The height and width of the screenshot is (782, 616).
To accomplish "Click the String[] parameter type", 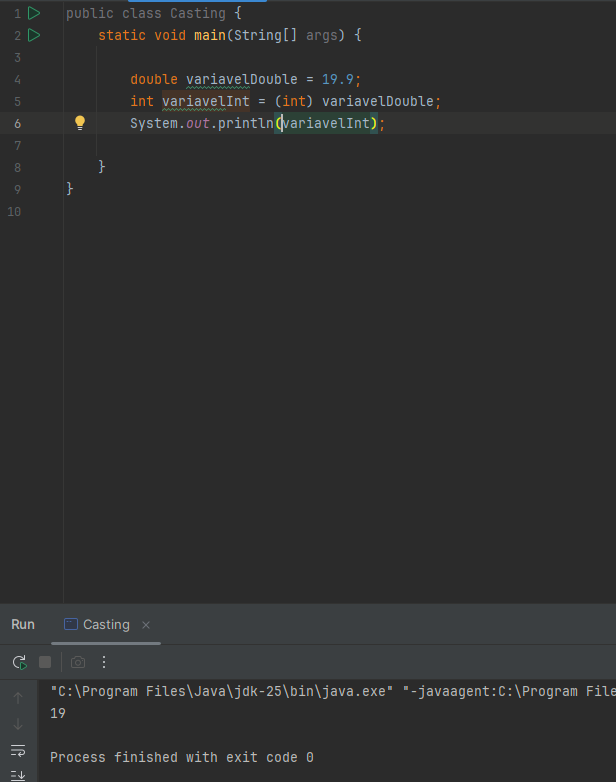I will (265, 35).
